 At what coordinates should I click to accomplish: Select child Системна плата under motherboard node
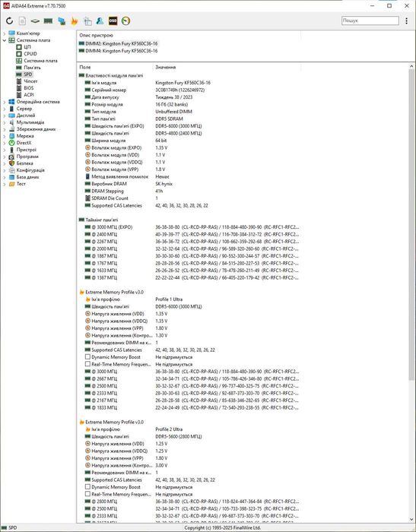[40, 61]
